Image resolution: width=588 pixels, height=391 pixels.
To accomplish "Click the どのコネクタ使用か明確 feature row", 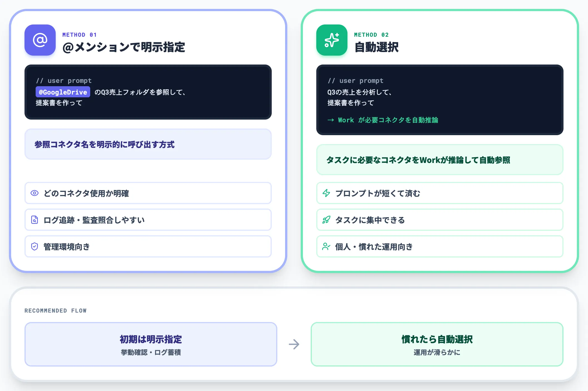I will click(148, 193).
